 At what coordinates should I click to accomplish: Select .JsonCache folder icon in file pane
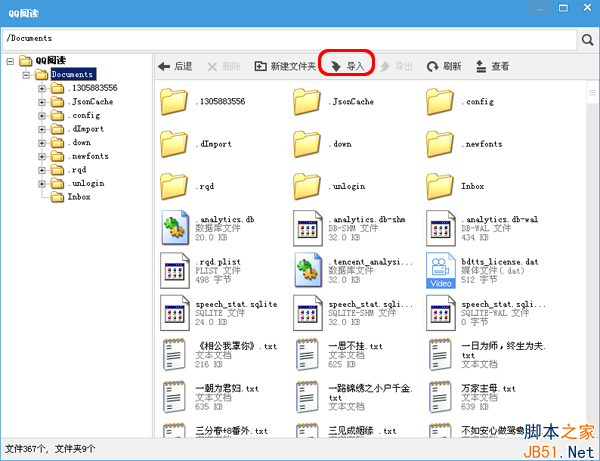pos(307,101)
